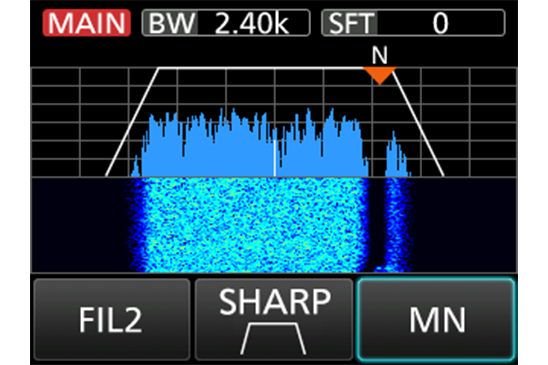Toggle the MN manual notch button
This screenshot has width=548, height=365.
436,319
